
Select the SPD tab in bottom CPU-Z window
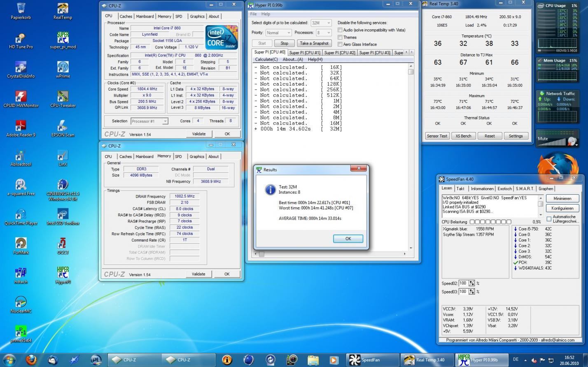point(178,156)
